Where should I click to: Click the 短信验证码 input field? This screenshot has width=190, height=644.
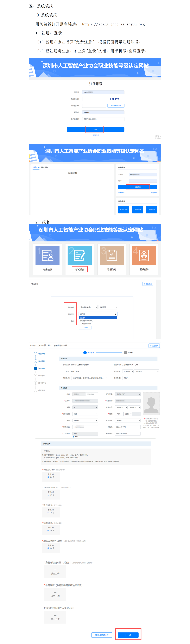click(94, 106)
